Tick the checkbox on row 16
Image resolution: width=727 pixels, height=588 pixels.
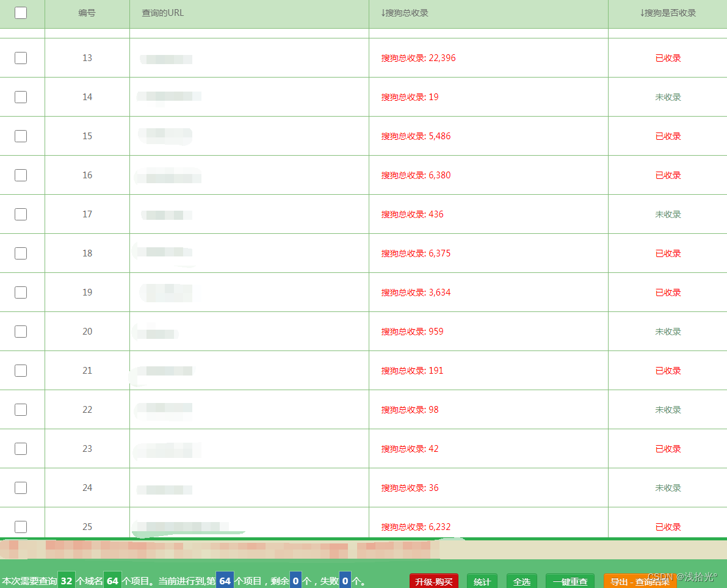[21, 175]
